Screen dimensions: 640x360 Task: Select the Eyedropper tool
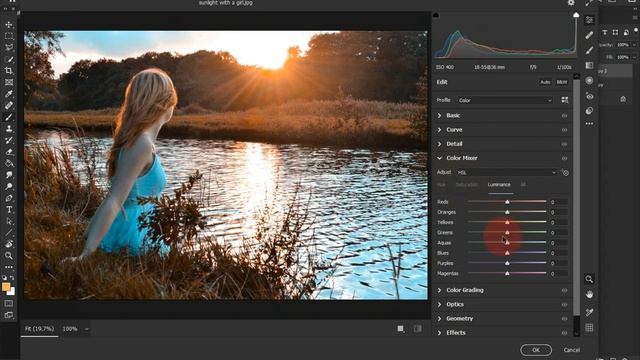(9, 93)
